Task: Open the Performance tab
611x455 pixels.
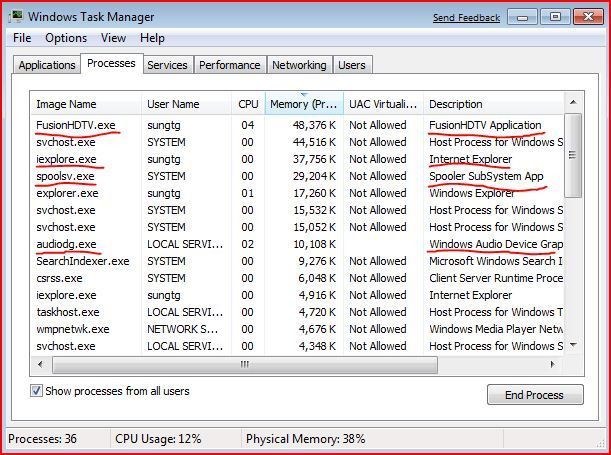Action: tap(230, 65)
